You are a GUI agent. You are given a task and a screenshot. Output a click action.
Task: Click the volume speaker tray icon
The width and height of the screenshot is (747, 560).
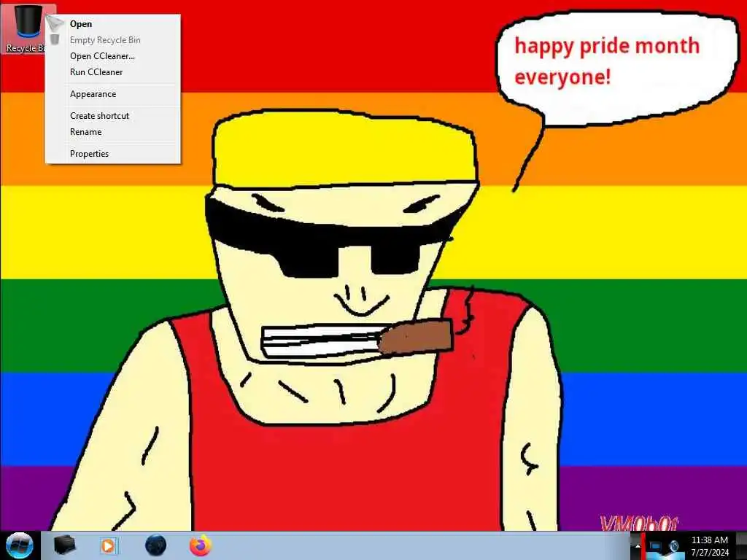[673, 546]
